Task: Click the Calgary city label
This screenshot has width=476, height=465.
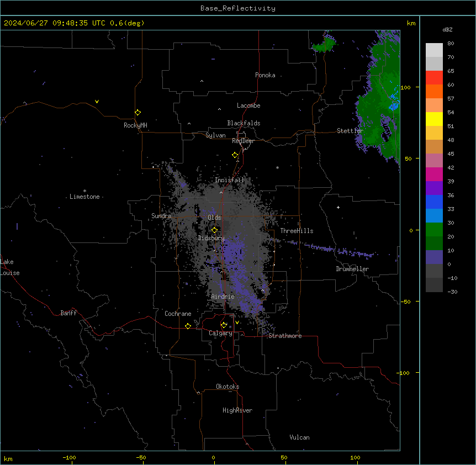Action: [x=220, y=333]
